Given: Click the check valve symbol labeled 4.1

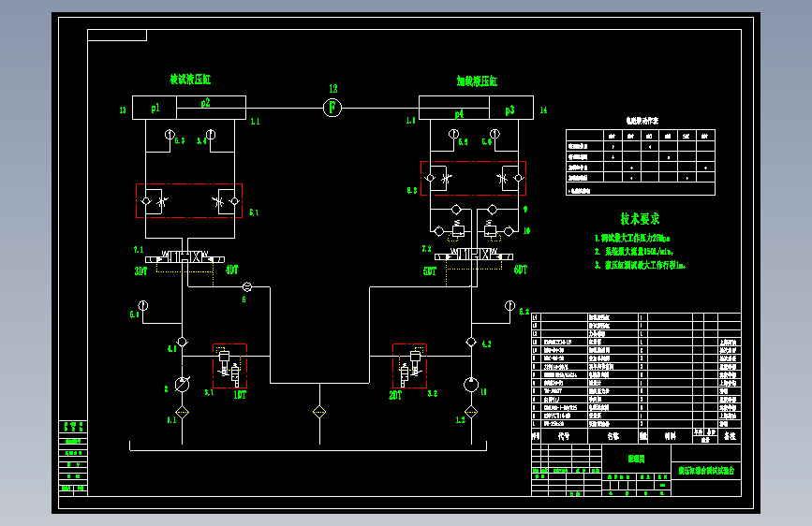Looking at the screenshot, I should 183,342.
